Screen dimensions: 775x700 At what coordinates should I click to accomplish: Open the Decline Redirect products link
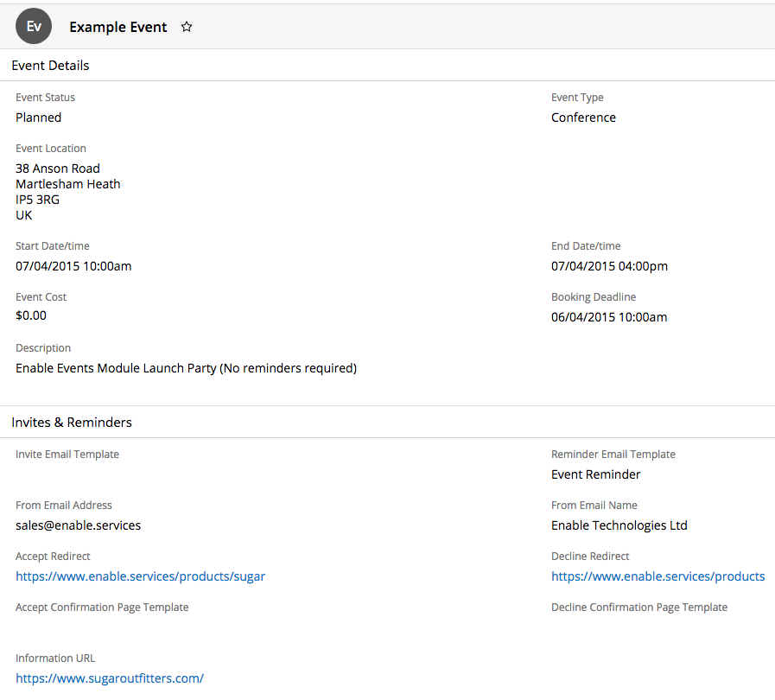coord(657,576)
